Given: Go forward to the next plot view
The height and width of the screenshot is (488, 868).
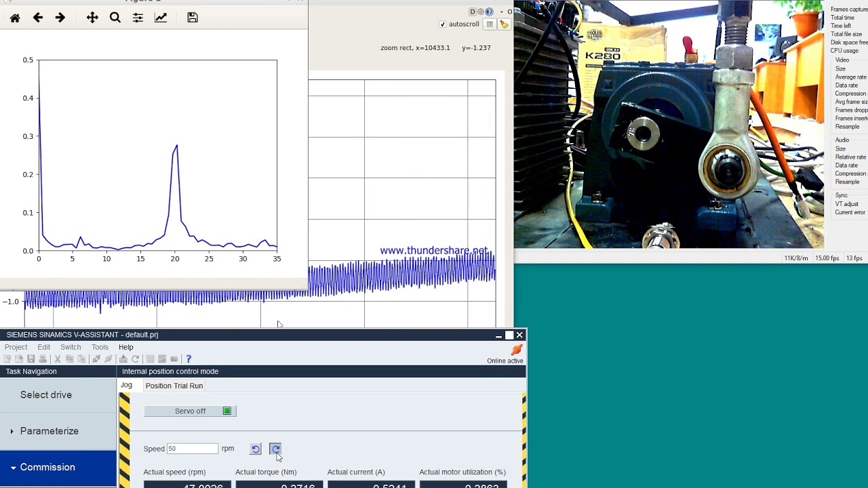Looking at the screenshot, I should click(60, 18).
